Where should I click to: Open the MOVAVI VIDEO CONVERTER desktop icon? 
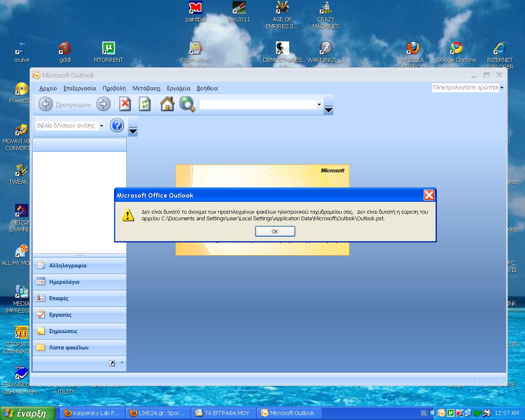[16, 137]
